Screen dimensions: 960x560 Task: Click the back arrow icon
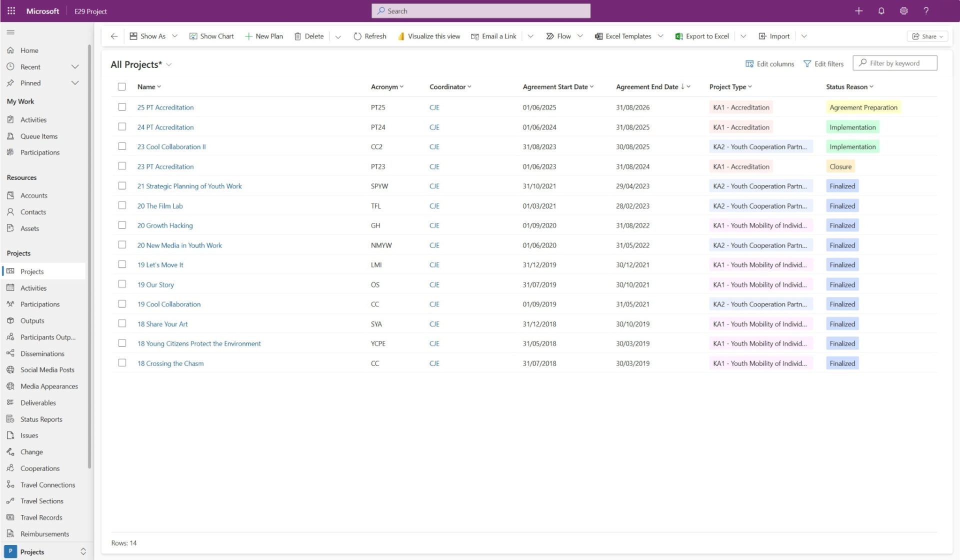tap(114, 36)
